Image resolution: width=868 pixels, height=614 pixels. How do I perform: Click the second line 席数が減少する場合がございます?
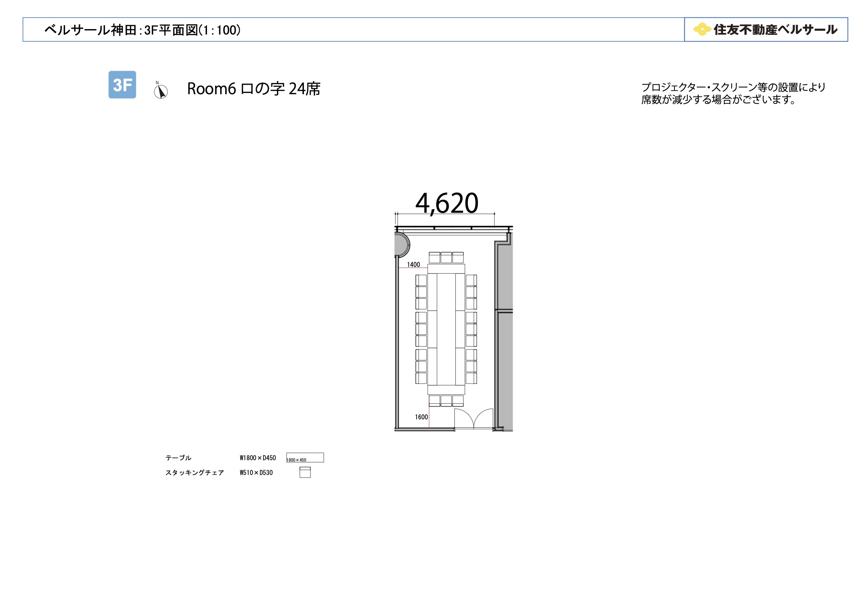pos(719,99)
